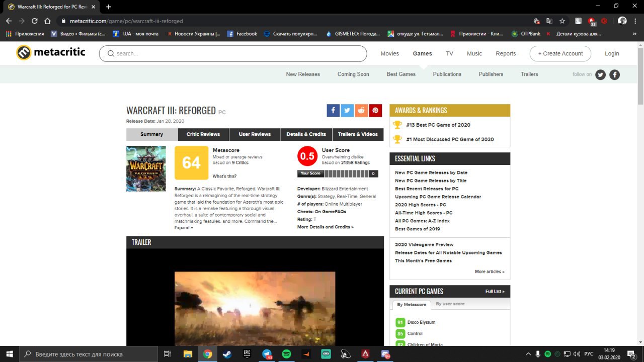This screenshot has height=362, width=644.
Task: Open Telegram from the taskbar
Action: 267,354
